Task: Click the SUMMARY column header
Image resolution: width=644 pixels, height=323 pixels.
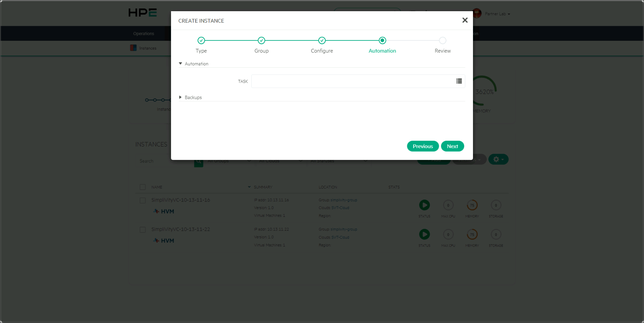Action: [263, 187]
